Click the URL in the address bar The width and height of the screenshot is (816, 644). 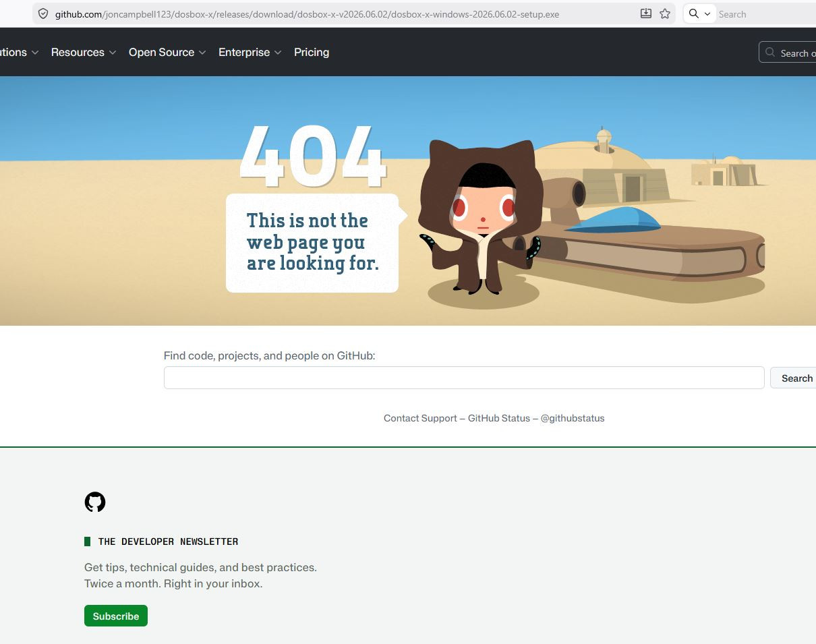(307, 14)
